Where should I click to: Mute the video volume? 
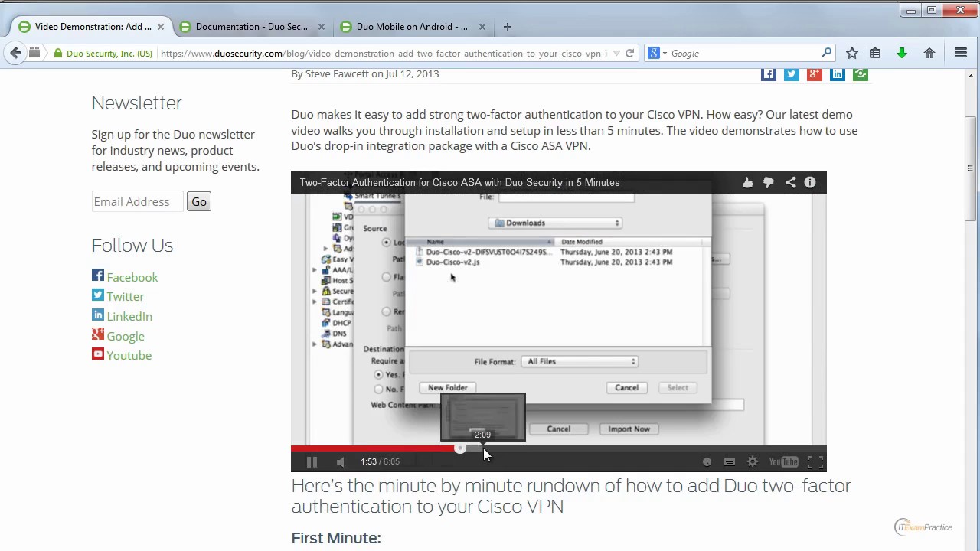(x=341, y=461)
